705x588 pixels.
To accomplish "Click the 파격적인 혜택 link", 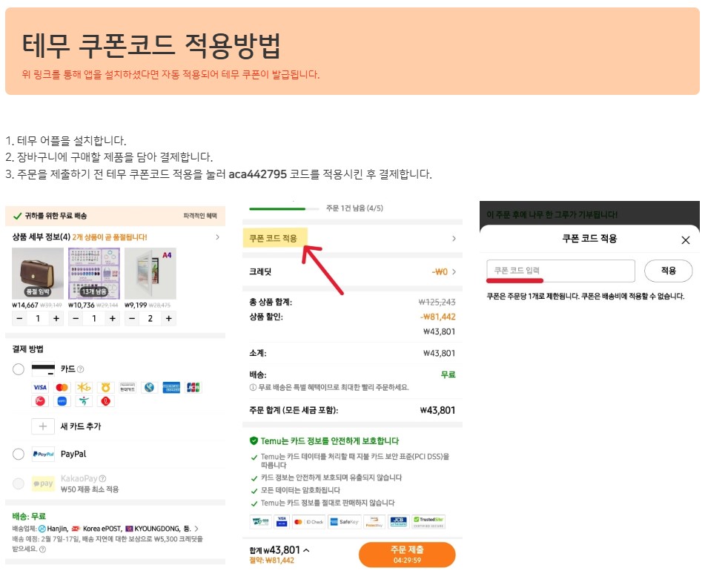I will [x=200, y=216].
